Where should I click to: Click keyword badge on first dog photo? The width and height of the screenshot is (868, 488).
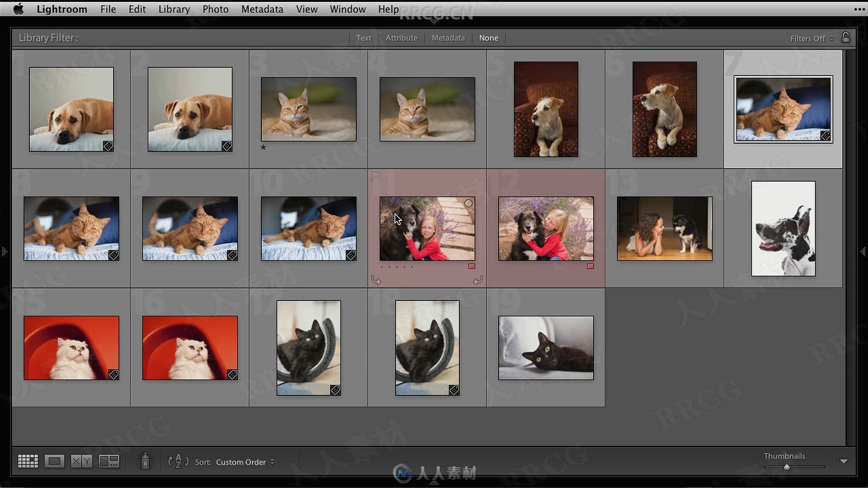coord(108,146)
